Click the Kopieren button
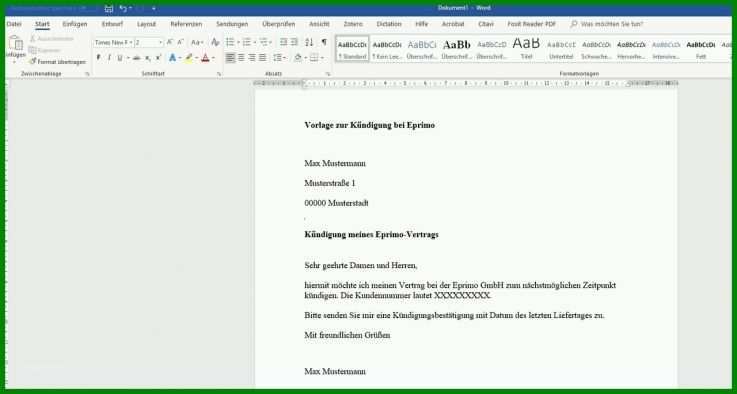737x394 pixels. 45,50
